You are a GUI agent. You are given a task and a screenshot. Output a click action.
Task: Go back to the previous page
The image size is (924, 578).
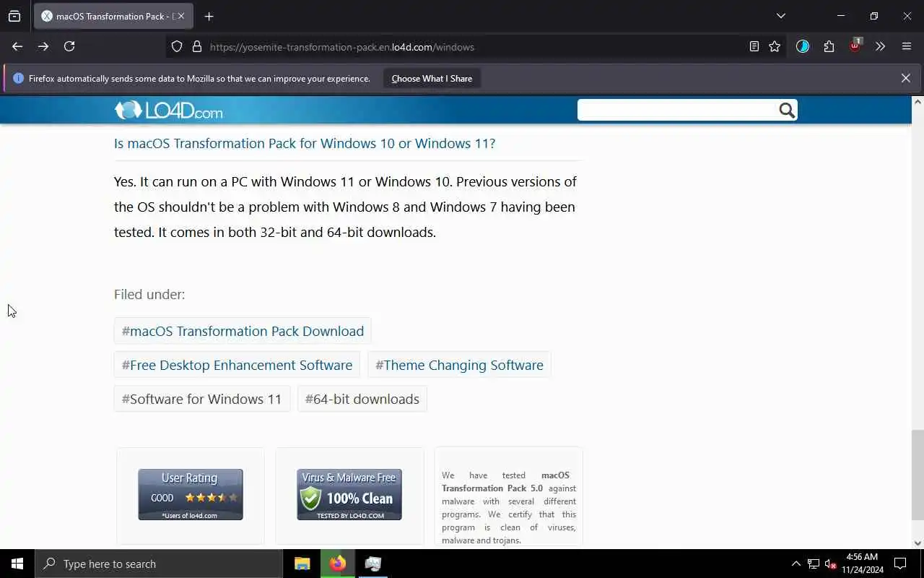pos(17,46)
